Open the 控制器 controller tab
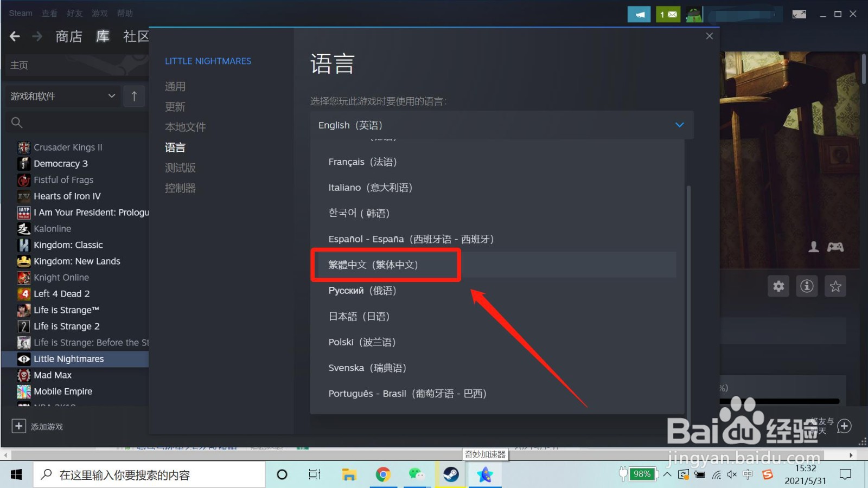Image resolution: width=868 pixels, height=488 pixels. (x=180, y=188)
